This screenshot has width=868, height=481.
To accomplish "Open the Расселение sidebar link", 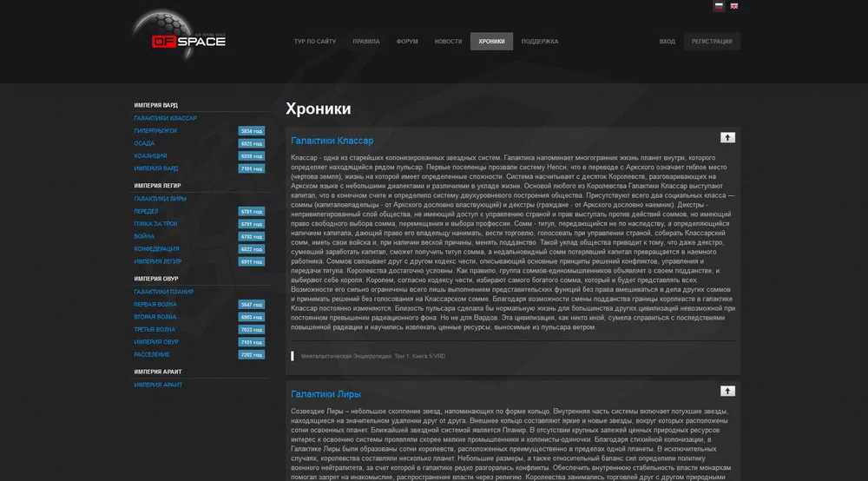I will pos(152,354).
